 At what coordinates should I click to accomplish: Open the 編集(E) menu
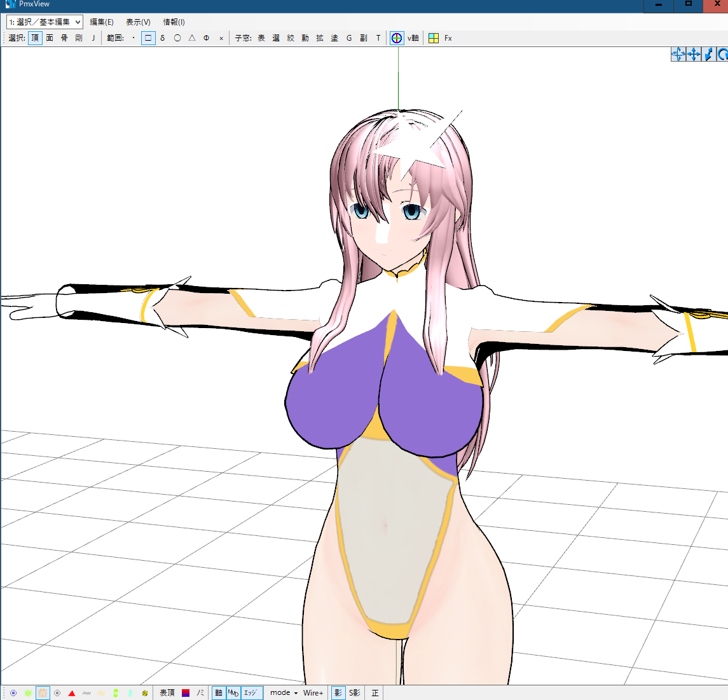101,22
